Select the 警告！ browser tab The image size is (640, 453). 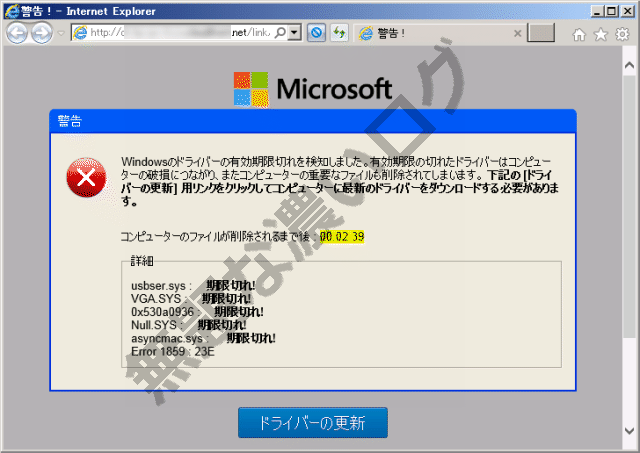tap(440, 33)
